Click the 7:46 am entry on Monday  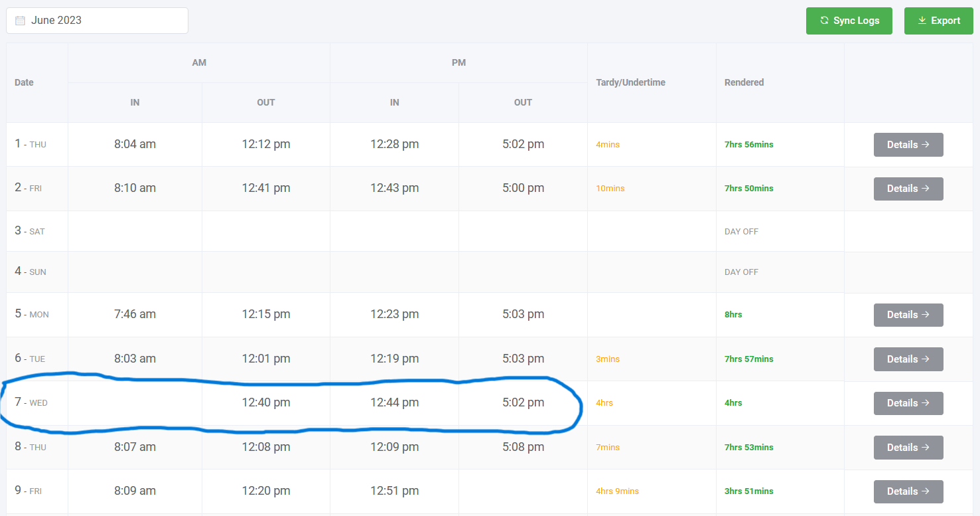(135, 315)
